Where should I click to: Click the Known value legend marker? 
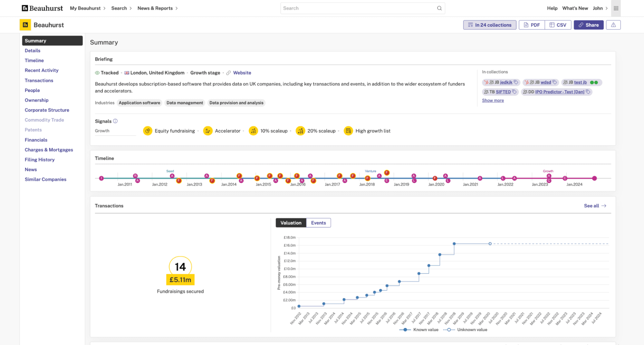[405, 330]
